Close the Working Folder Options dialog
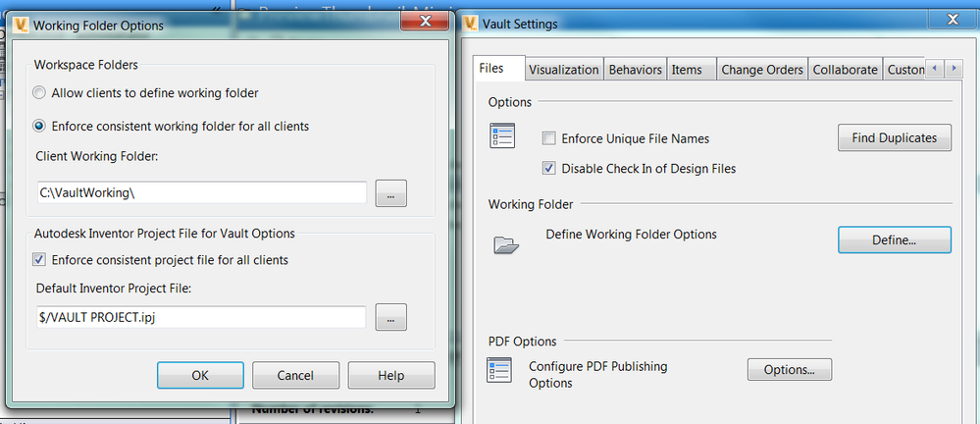Screen dimensions: 980x424 [425, 23]
